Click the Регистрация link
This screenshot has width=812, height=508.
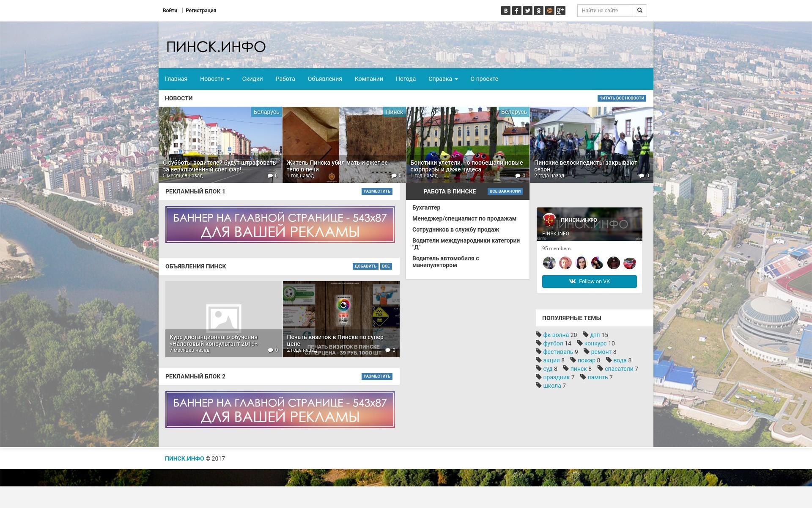click(x=201, y=11)
